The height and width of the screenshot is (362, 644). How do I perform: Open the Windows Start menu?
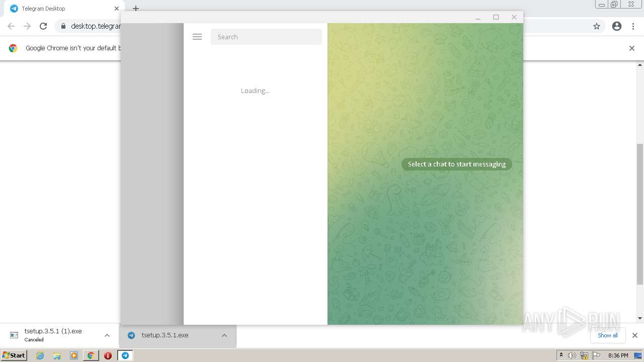pos(14,355)
